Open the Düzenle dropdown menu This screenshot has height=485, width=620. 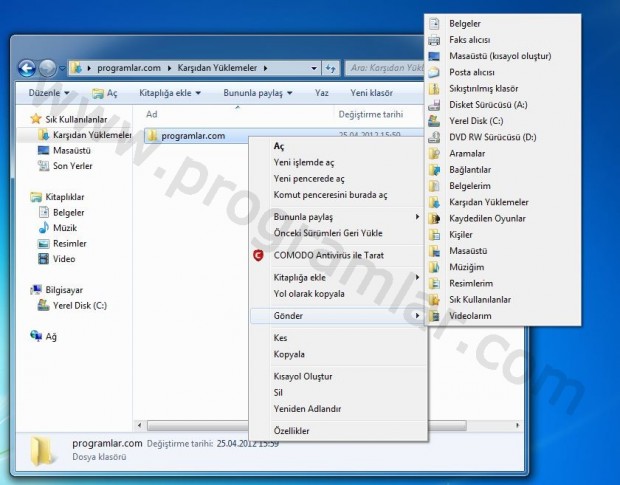(49, 93)
